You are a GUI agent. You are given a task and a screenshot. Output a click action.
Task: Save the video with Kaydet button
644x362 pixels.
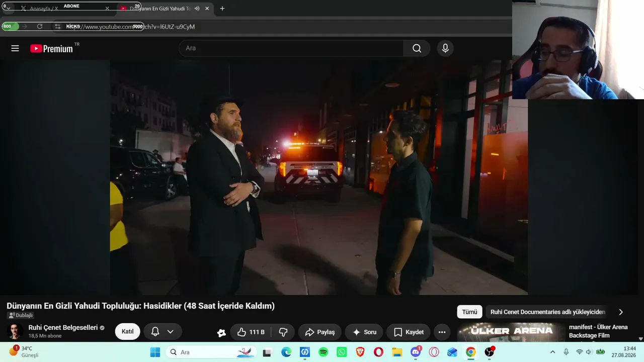click(x=409, y=332)
